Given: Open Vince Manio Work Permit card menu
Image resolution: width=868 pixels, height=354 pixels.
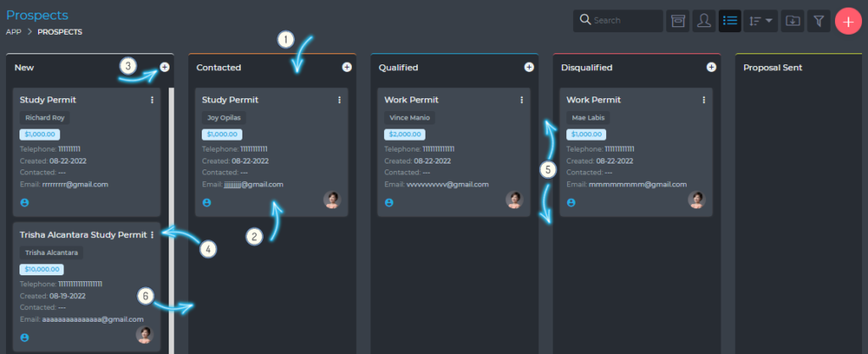Looking at the screenshot, I should click(x=521, y=100).
